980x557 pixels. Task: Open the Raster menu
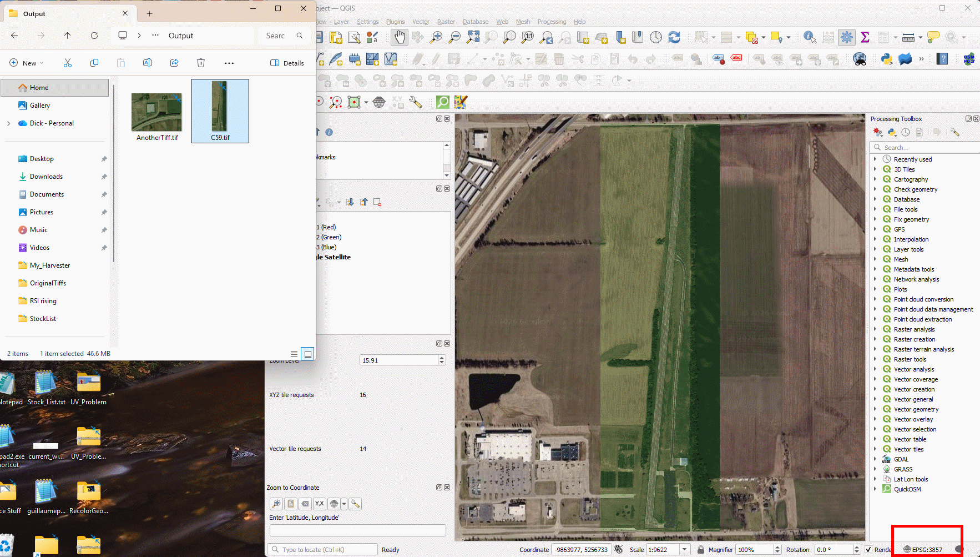[446, 22]
